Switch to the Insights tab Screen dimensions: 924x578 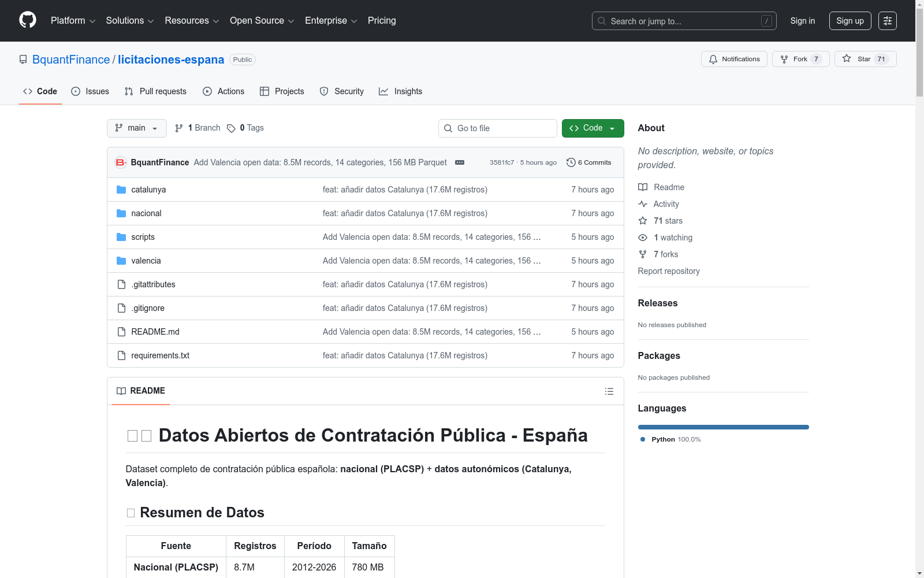400,91
